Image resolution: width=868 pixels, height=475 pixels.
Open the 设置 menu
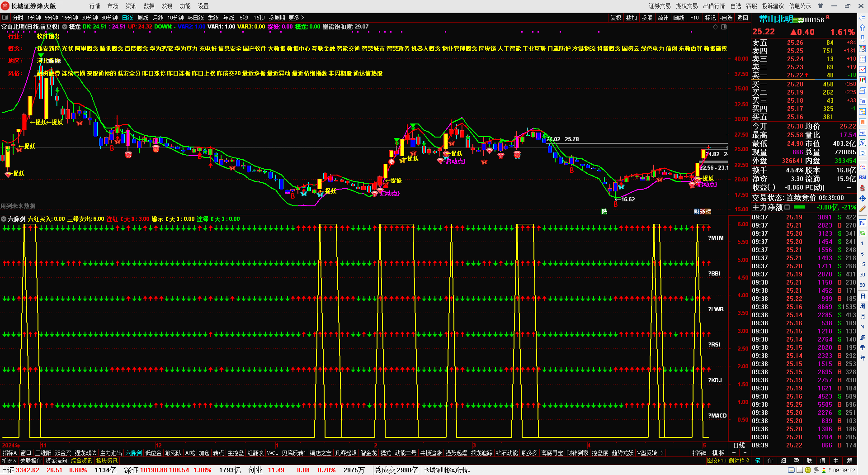[x=203, y=6]
